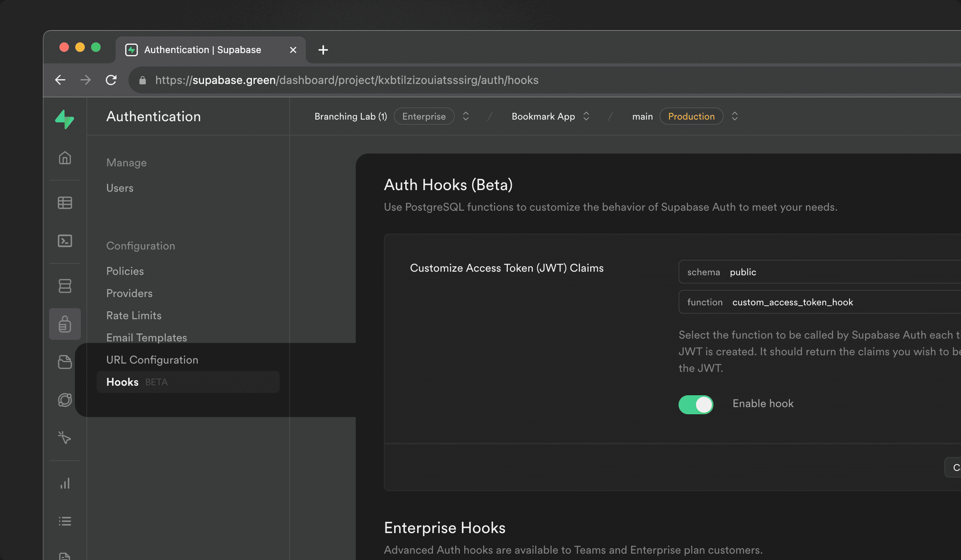Click the Supabase logo icon
Screen dimensions: 961x560
[65, 119]
